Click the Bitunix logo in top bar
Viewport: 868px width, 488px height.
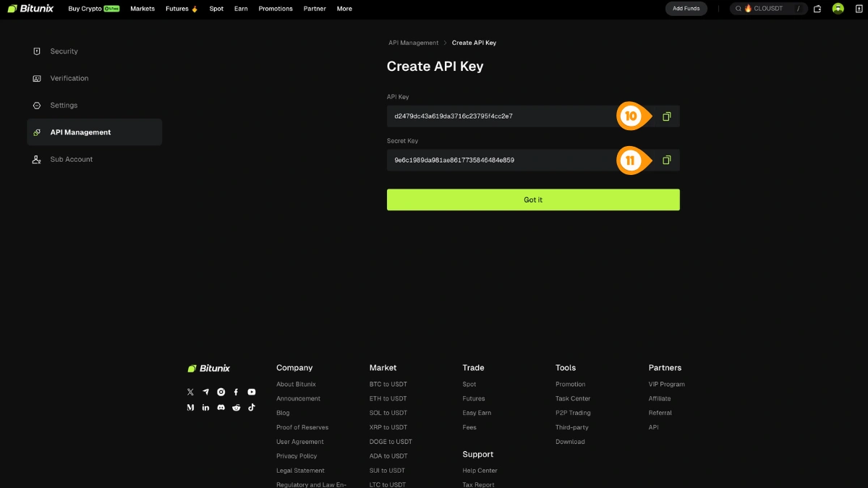tap(32, 9)
